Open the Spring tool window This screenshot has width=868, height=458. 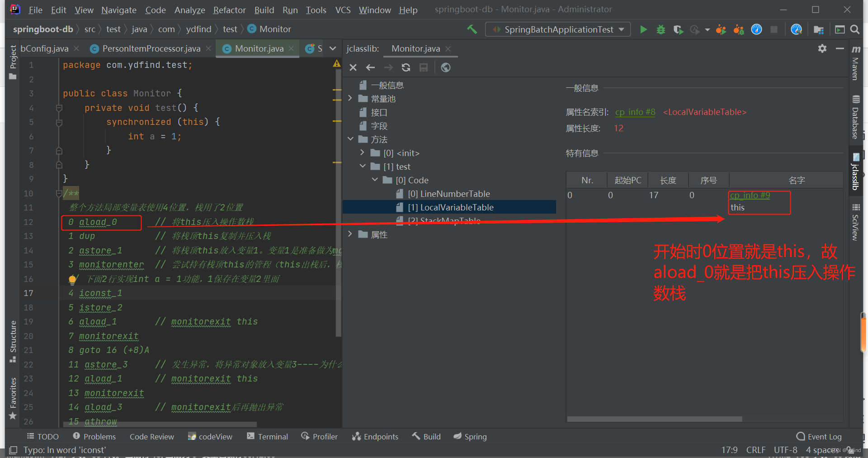pyautogui.click(x=470, y=437)
